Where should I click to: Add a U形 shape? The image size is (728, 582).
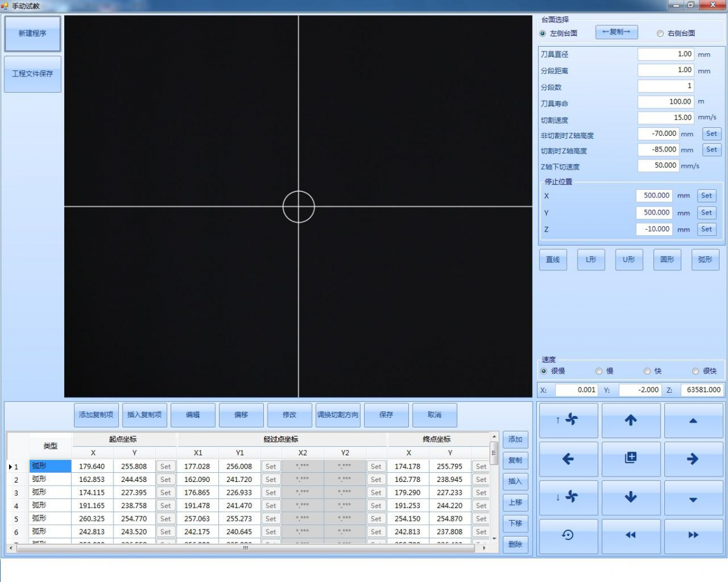coord(629,259)
